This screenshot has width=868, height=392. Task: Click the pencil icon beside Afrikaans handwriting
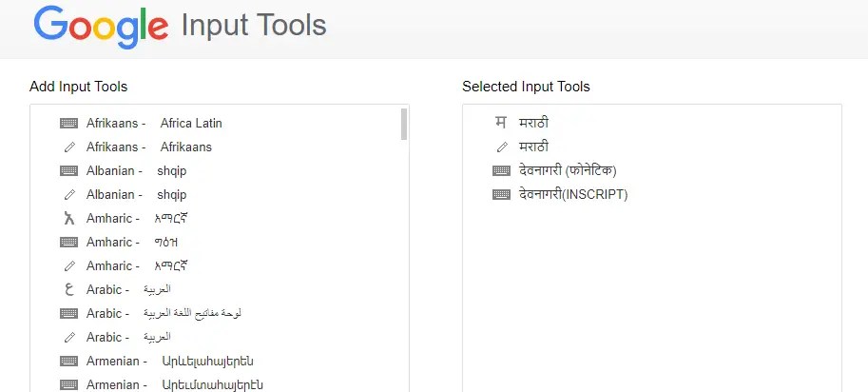(x=68, y=147)
